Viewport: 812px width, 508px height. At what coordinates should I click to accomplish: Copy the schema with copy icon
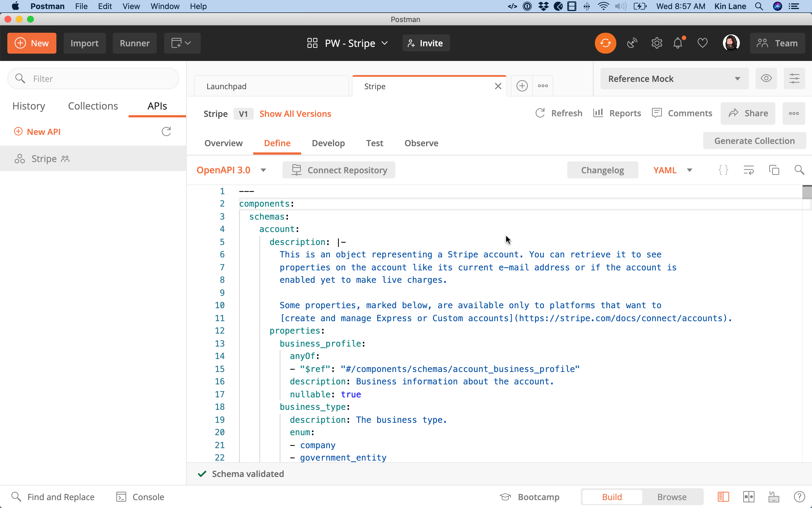(x=774, y=170)
